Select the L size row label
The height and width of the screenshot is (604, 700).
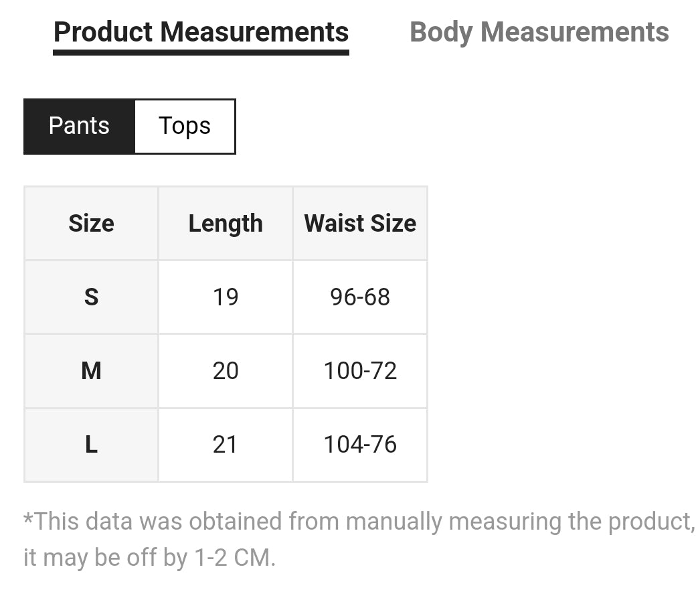coord(91,444)
